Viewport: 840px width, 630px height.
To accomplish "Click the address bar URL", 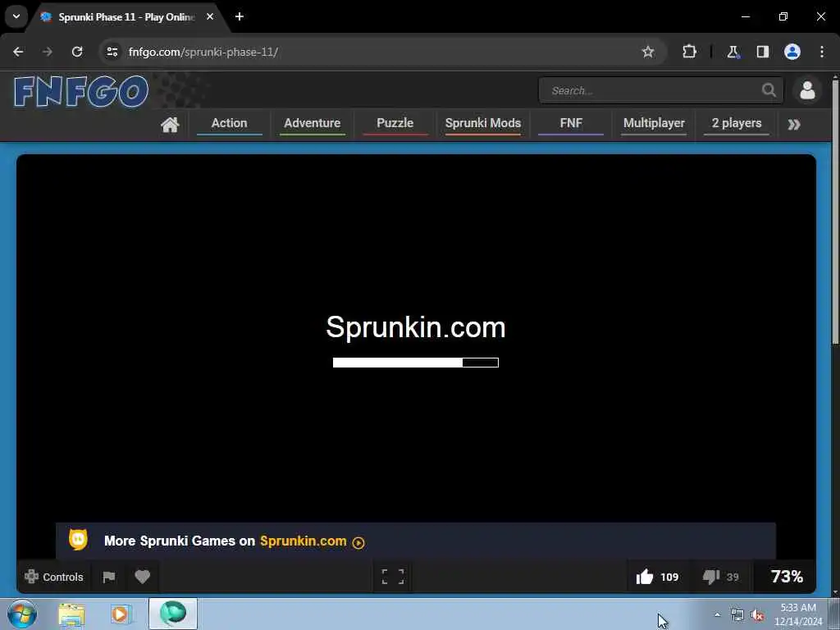I will [203, 52].
